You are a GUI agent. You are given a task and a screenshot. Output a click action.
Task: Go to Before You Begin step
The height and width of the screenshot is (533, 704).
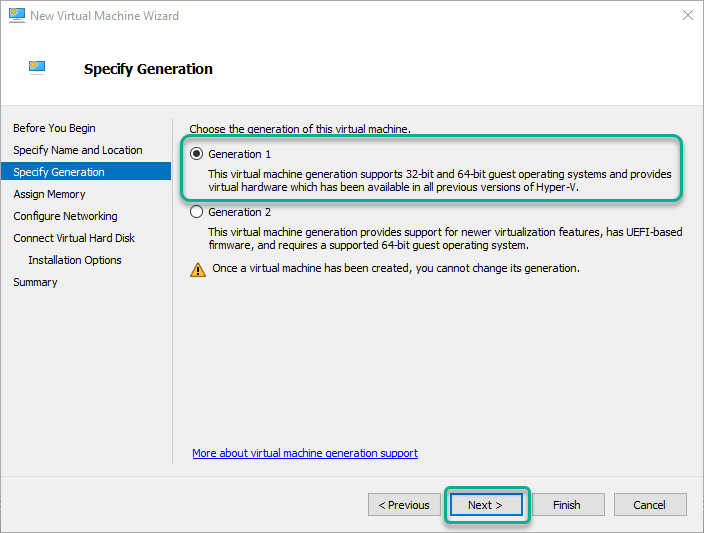pos(54,128)
